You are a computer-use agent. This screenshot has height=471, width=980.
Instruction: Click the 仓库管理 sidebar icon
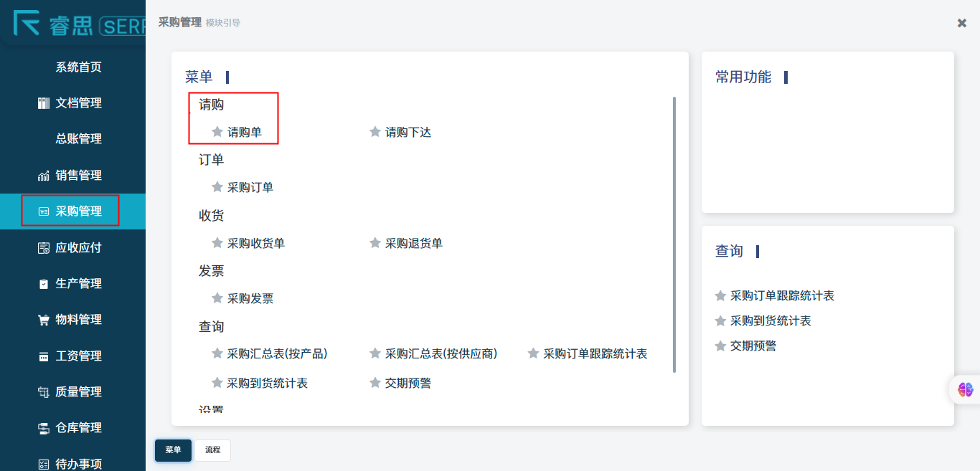[x=43, y=428]
